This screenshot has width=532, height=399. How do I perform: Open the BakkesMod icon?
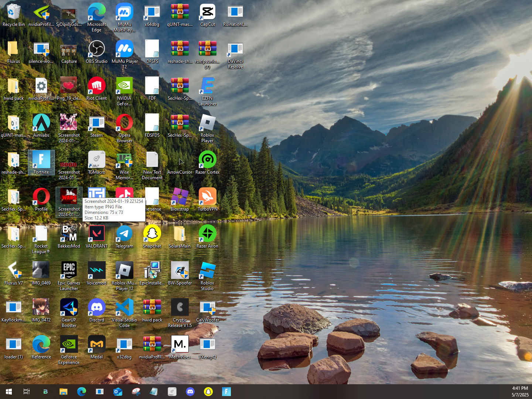click(69, 236)
